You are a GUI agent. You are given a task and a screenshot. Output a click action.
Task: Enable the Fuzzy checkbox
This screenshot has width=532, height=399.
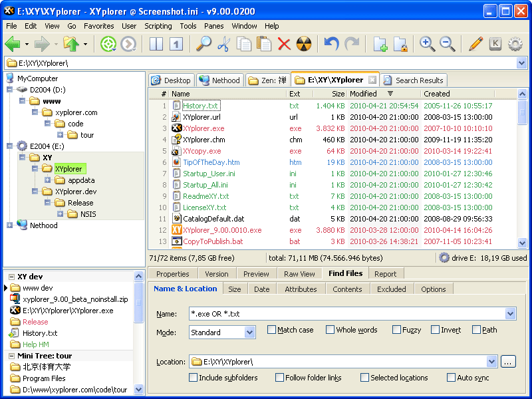coord(396,330)
